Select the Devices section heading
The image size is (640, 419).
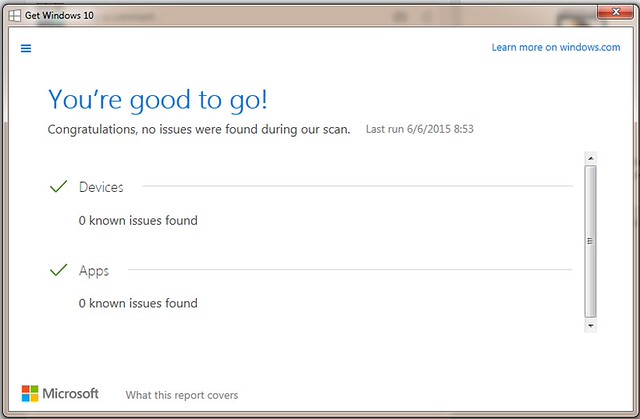101,187
